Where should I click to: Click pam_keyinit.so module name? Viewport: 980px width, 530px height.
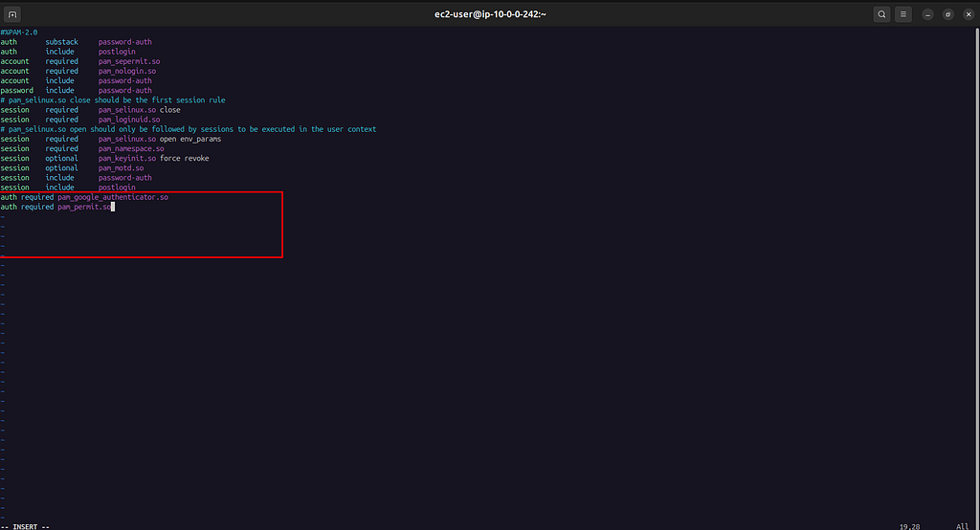(x=127, y=158)
